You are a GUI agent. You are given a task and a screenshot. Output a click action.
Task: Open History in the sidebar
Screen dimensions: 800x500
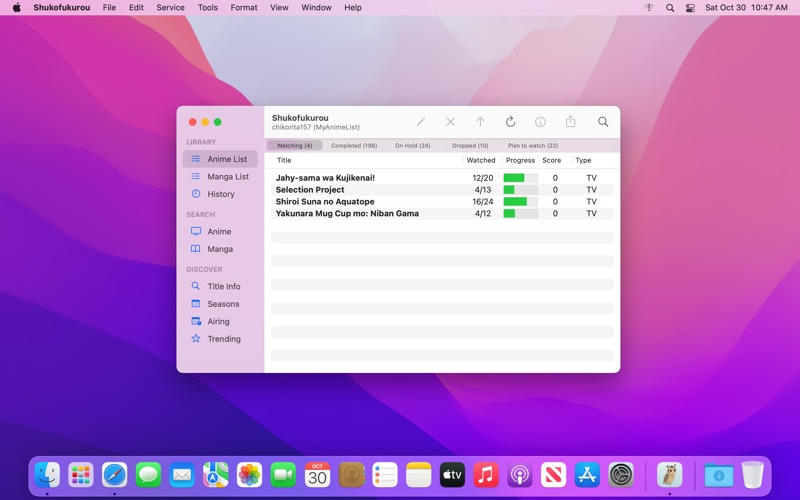(220, 194)
